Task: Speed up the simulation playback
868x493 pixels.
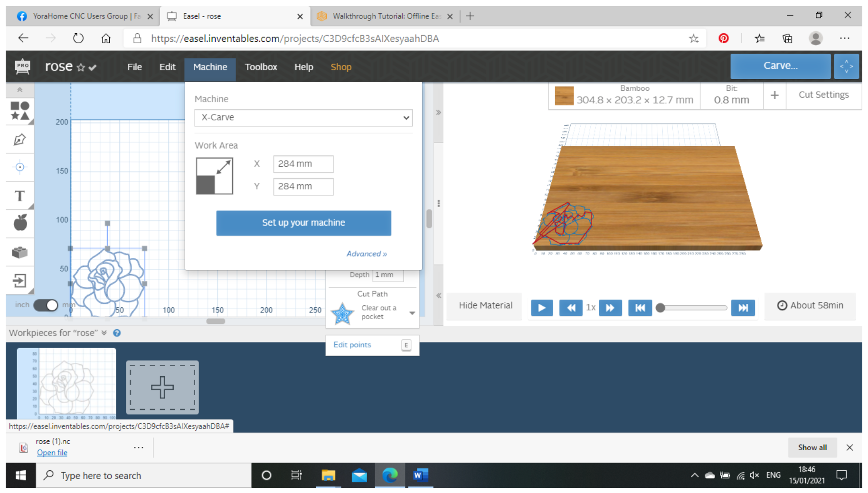Action: click(610, 308)
